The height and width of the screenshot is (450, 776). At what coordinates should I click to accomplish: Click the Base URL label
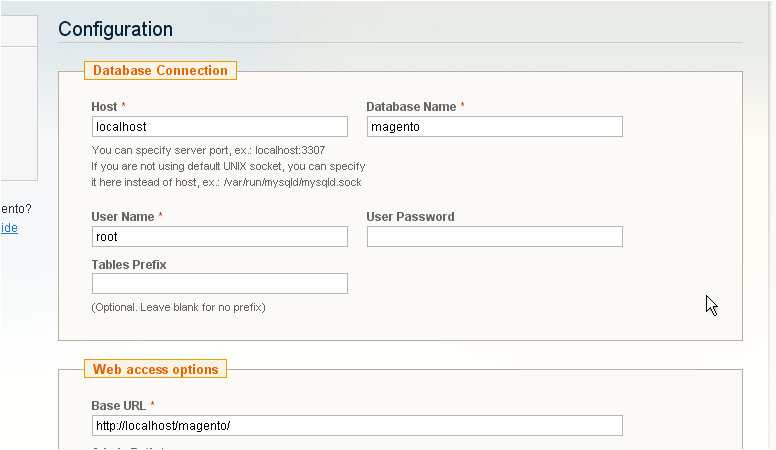click(118, 406)
